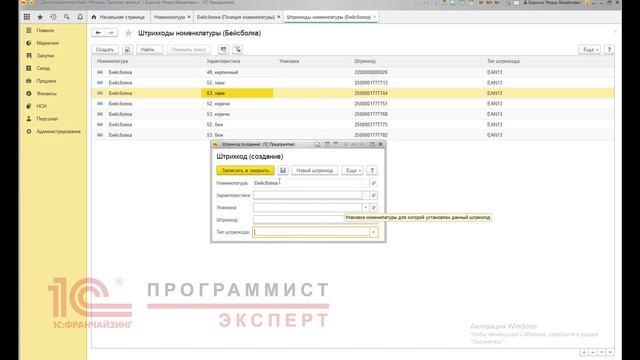Screen dimensions: 640x360
Task: Close the Штрихкоды номенклатуры (Бейсболка) tab
Action: 375,17
